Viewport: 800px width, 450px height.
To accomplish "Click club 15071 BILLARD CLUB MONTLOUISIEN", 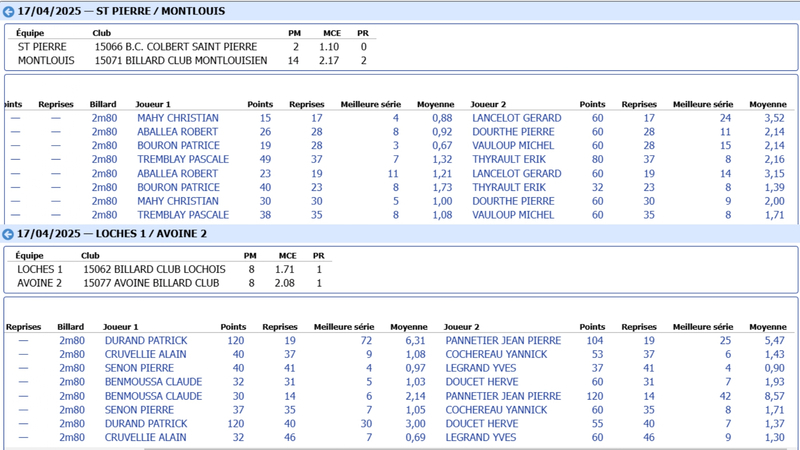I will [181, 61].
